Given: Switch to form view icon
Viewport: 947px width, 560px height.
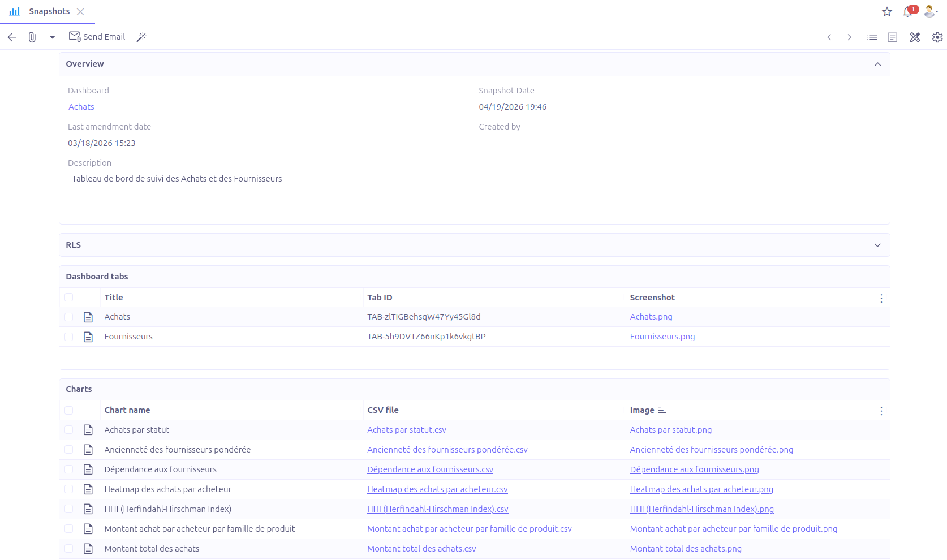Looking at the screenshot, I should [893, 37].
